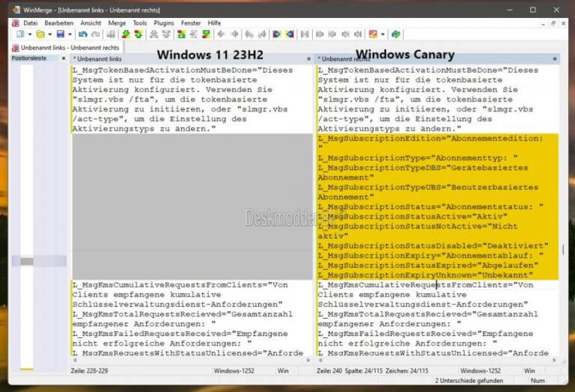Viewport: 575px width, 392px height.
Task: Close the Positionsleiste panel
Action: coord(65,59)
